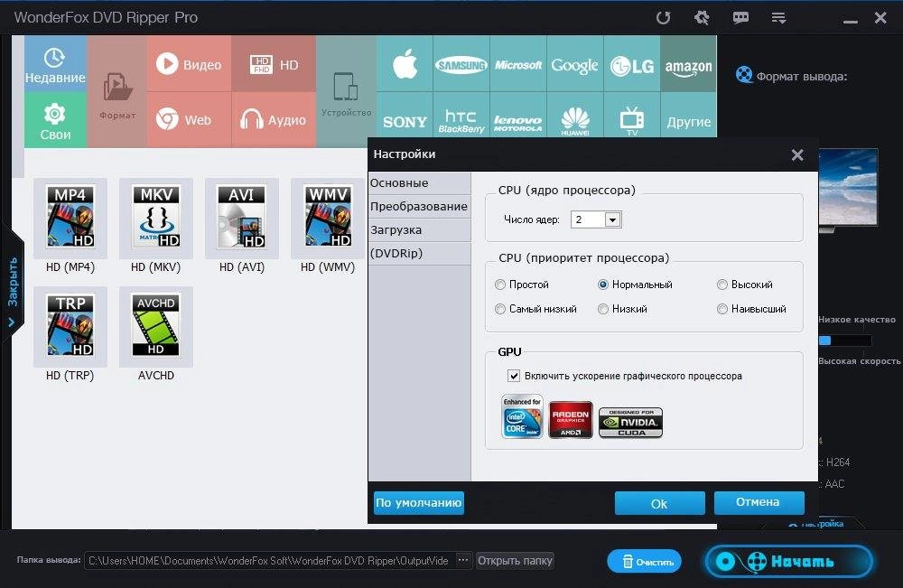Screen dimensions: 903x588
Task: Open the Основные settings tab
Action: [419, 183]
